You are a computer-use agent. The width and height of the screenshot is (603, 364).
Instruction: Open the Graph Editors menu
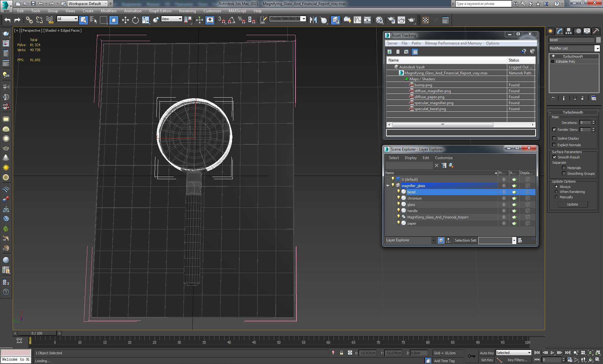pyautogui.click(x=160, y=11)
